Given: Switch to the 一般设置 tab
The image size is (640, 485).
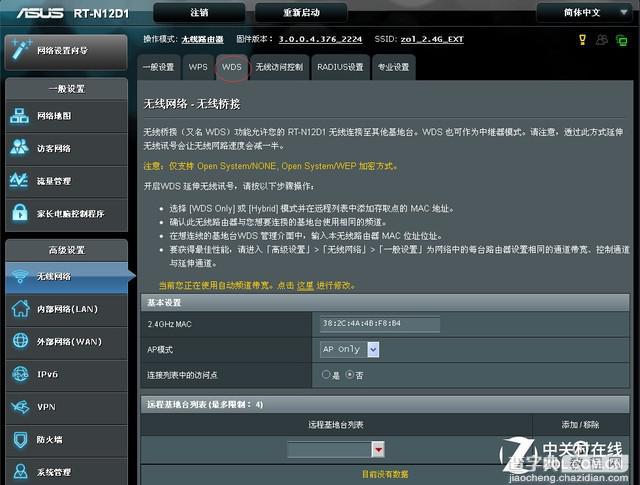Looking at the screenshot, I should (x=158, y=67).
